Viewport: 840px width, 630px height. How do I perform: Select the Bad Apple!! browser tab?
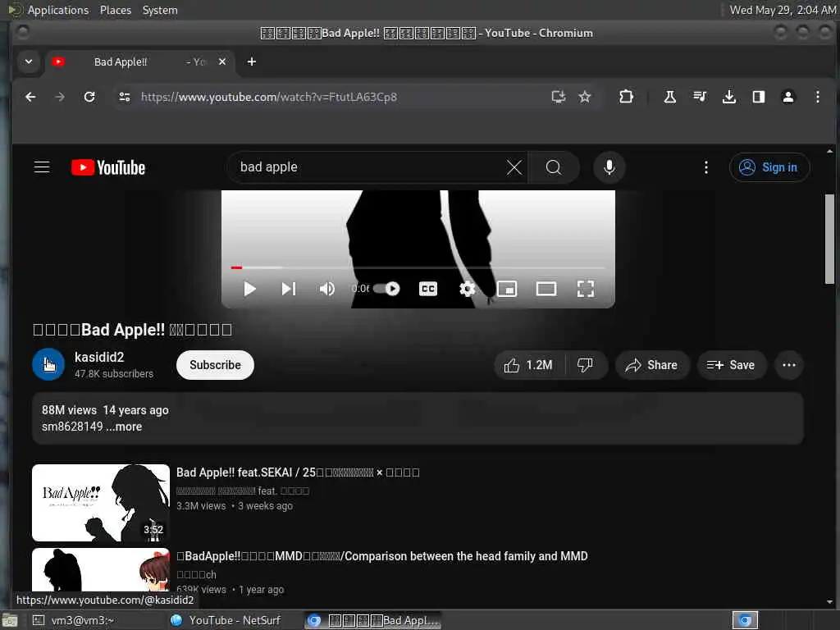(139, 62)
